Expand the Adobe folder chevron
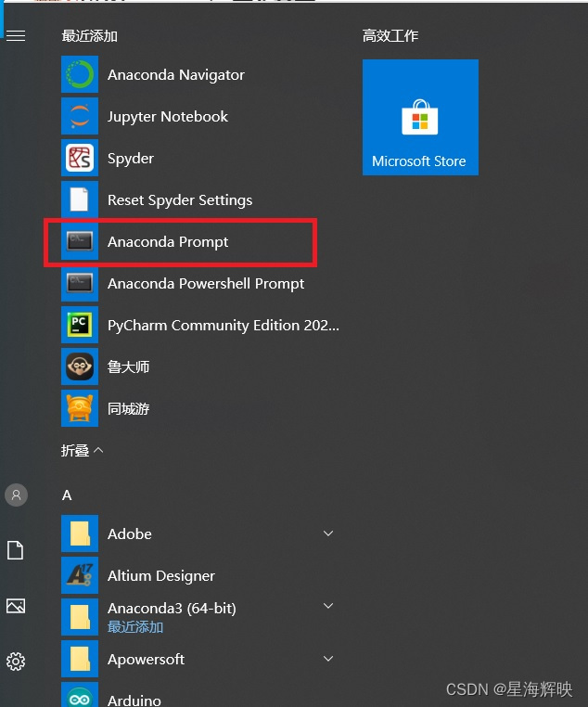Viewport: 588px width, 707px height. 328,533
